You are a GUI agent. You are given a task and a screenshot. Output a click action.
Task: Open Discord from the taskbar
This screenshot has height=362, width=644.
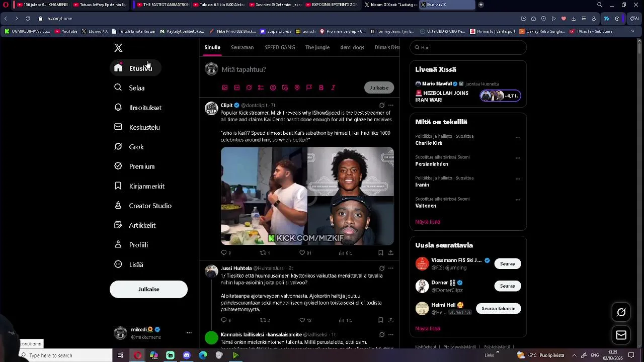187,355
